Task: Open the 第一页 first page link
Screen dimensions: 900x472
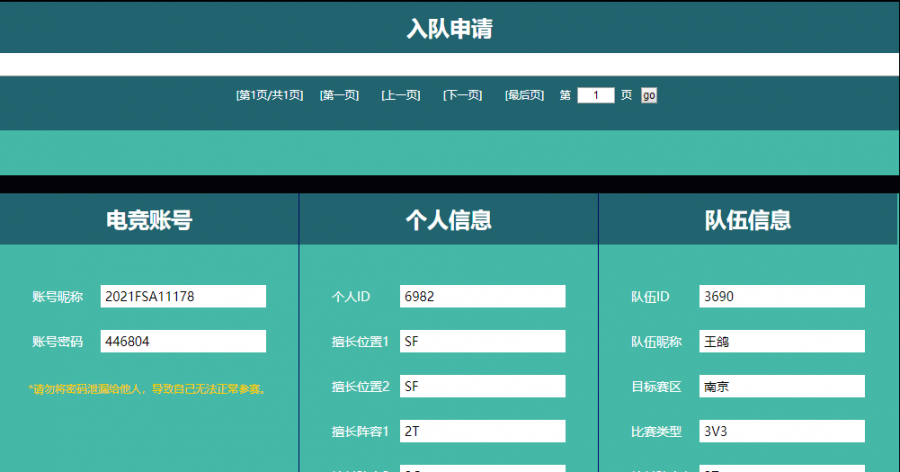Action: (x=339, y=95)
